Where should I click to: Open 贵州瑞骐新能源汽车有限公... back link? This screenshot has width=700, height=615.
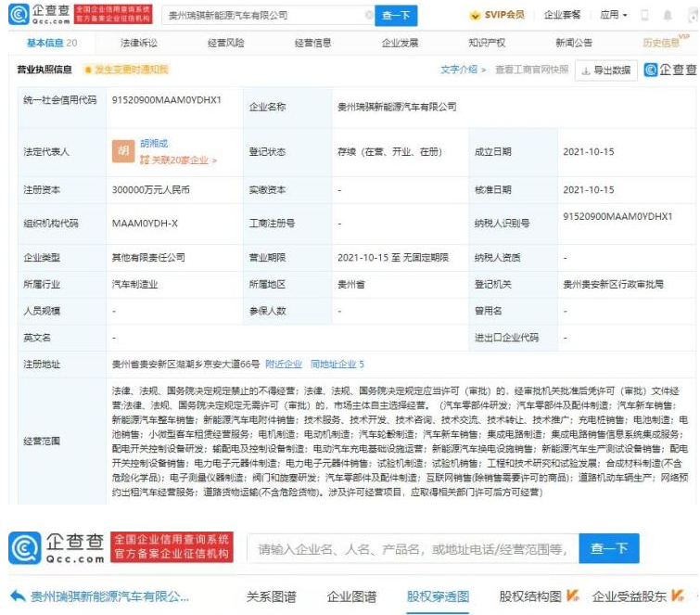point(109,596)
